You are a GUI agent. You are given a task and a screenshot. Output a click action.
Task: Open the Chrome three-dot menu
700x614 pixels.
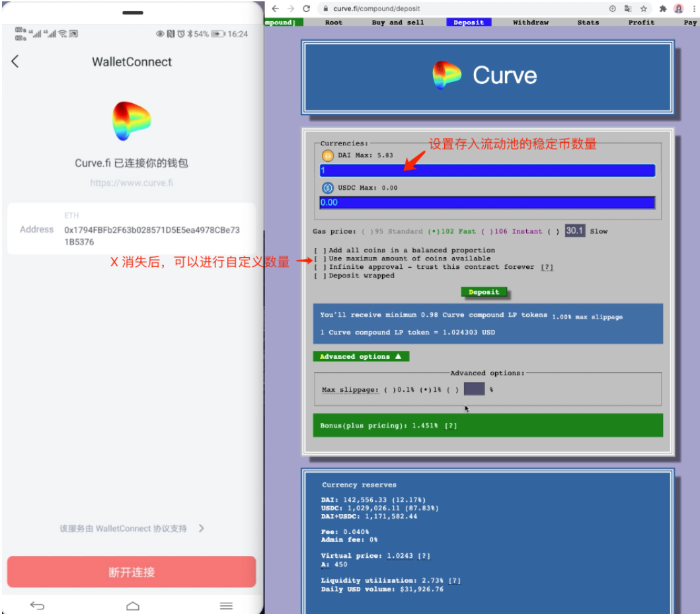click(693, 9)
